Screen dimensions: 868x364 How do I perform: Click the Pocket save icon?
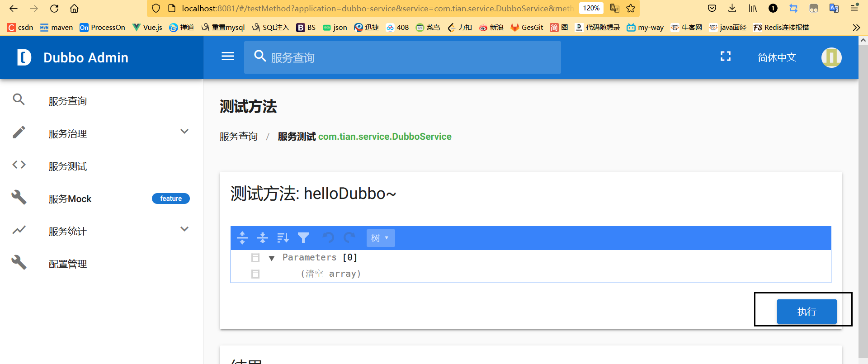coord(712,8)
